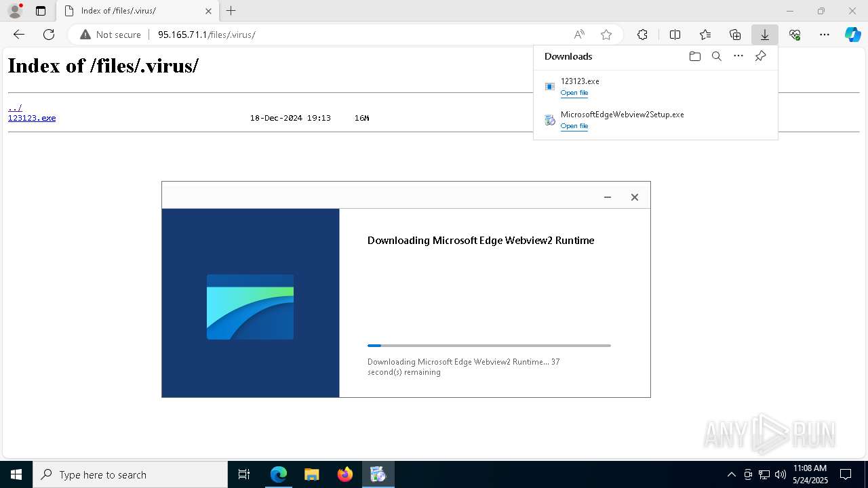The width and height of the screenshot is (868, 488).
Task: Open file link under MicrosoftEdgeWebview2Setup.exe
Action: click(574, 126)
